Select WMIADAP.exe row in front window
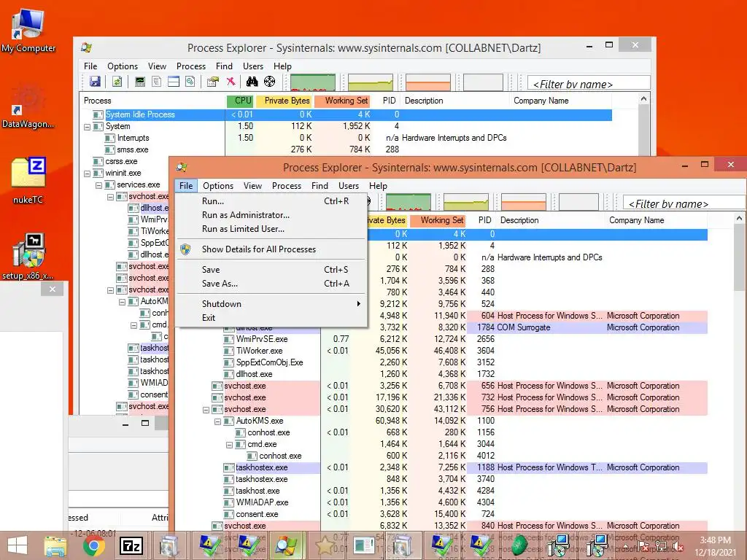Image resolution: width=747 pixels, height=560 pixels. 465,502
